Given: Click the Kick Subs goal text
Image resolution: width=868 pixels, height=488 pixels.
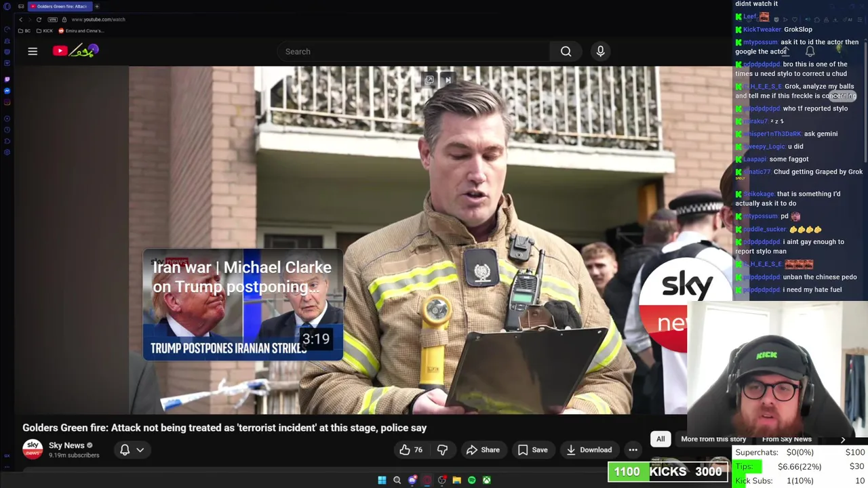Looking at the screenshot, I should click(774, 481).
